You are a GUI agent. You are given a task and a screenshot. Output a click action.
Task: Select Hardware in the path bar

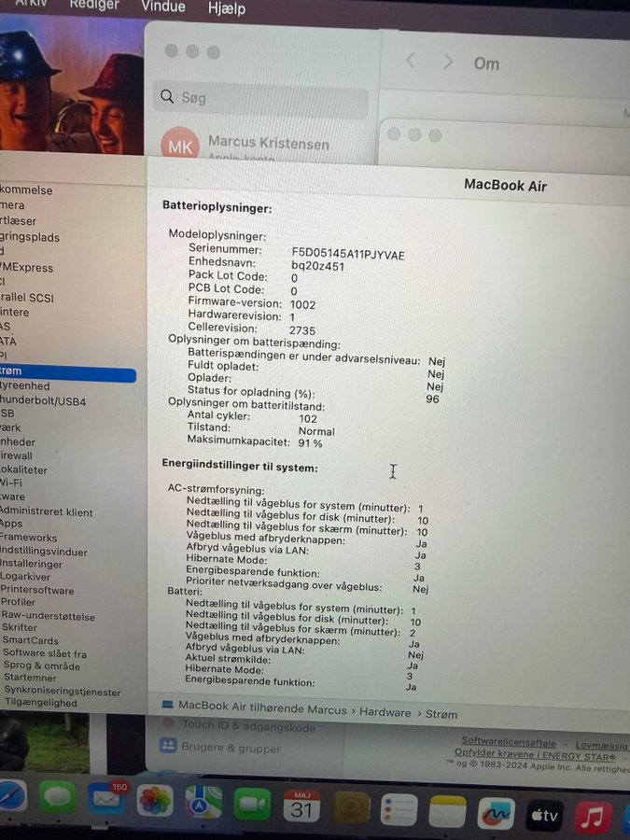coord(385,712)
